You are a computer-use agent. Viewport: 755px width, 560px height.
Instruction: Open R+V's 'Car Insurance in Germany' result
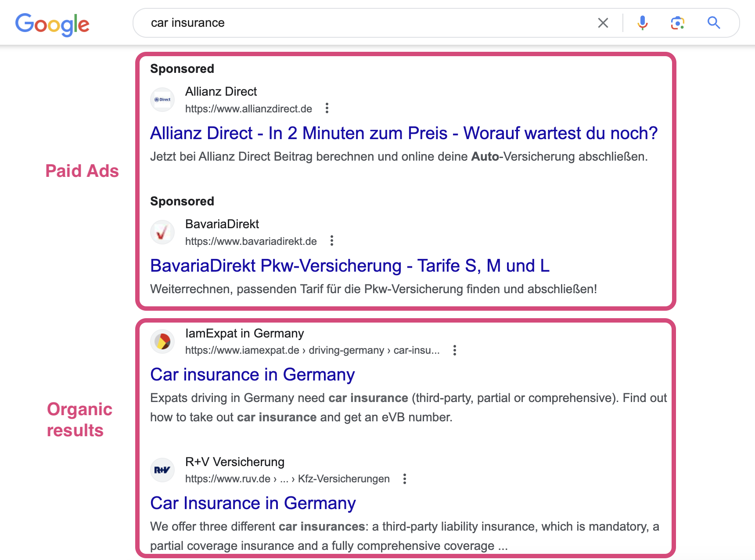(253, 503)
